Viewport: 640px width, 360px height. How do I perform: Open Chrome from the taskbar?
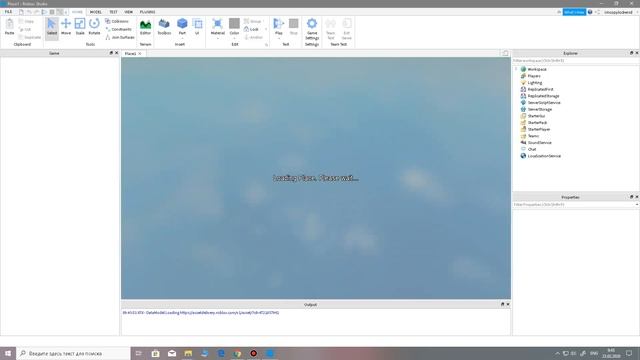point(237,353)
